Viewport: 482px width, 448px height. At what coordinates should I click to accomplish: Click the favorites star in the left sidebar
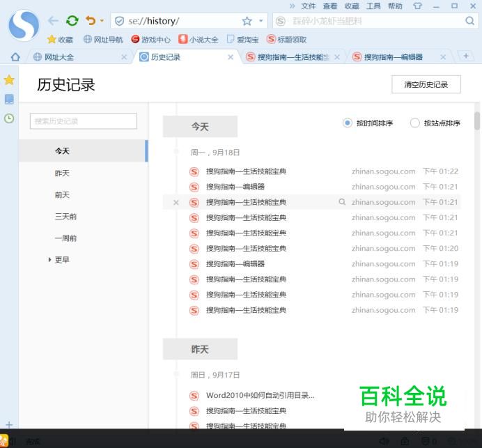click(9, 79)
